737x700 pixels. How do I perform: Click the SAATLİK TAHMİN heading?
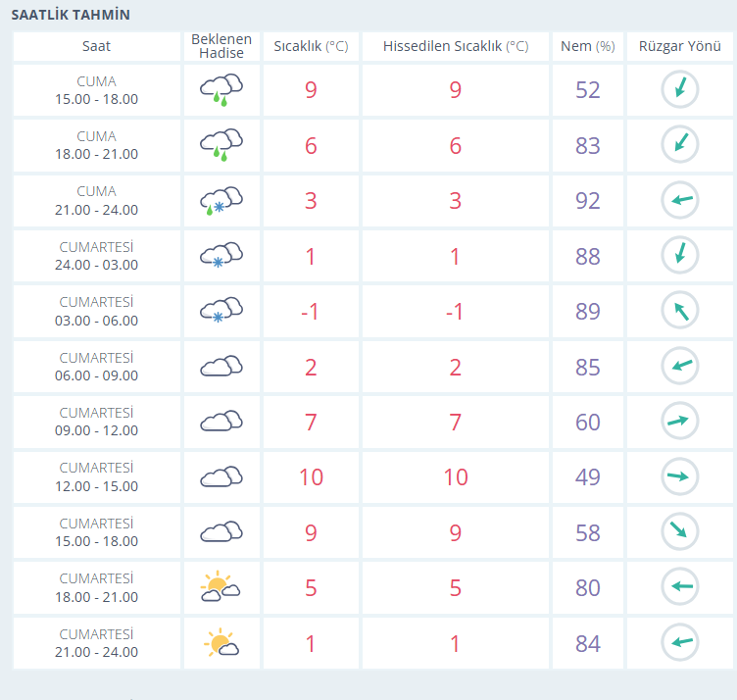tap(71, 15)
